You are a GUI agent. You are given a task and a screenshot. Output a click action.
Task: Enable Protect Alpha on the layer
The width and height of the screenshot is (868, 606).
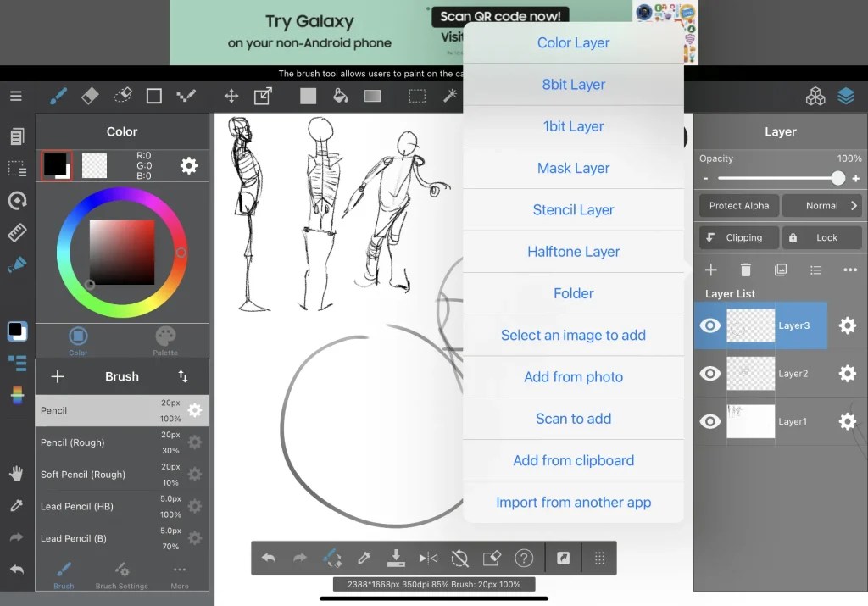click(x=737, y=205)
